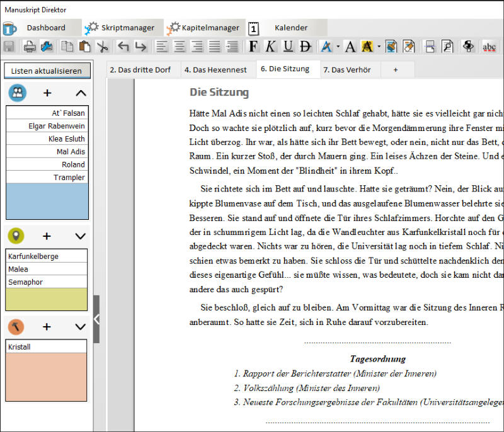
Task: Click the yellow text highlight color button
Action: (x=367, y=46)
